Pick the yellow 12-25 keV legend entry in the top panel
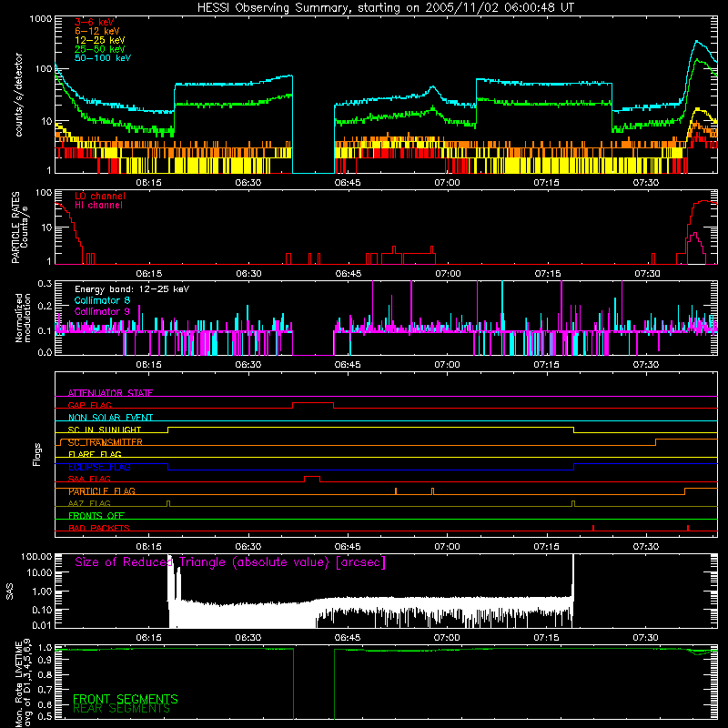 tap(99, 40)
